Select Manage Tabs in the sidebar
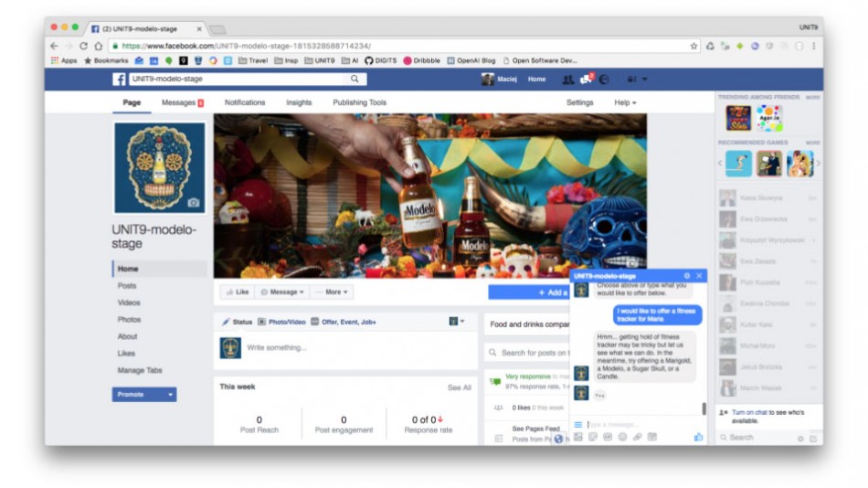The width and height of the screenshot is (868, 488). tap(140, 370)
